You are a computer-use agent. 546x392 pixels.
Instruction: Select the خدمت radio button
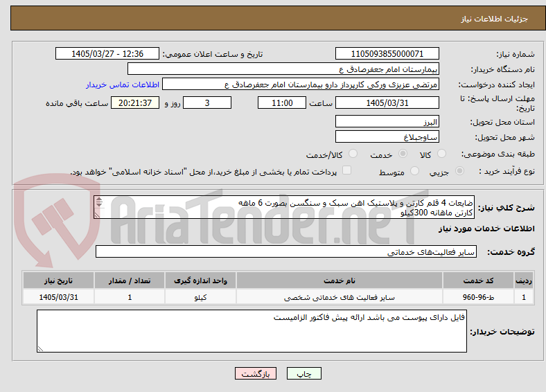(x=403, y=154)
